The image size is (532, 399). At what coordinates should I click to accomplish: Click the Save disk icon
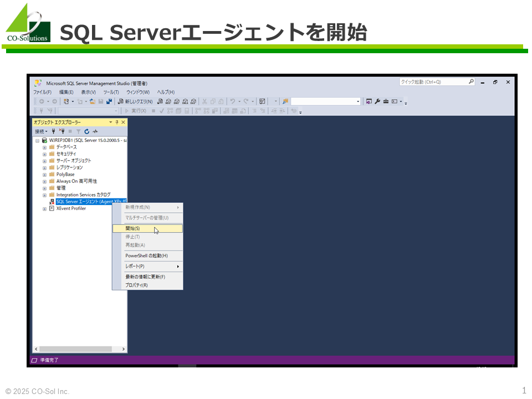coord(101,101)
